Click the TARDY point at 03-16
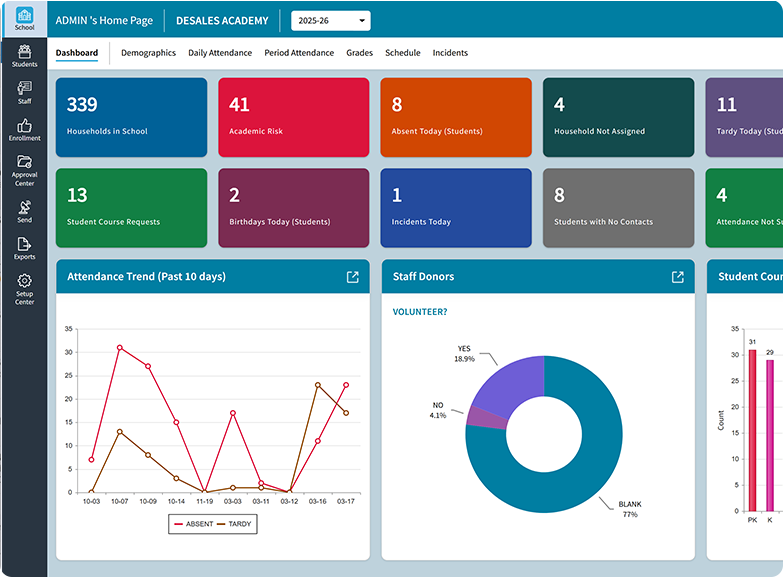This screenshot has height=577, width=783. coord(318,385)
